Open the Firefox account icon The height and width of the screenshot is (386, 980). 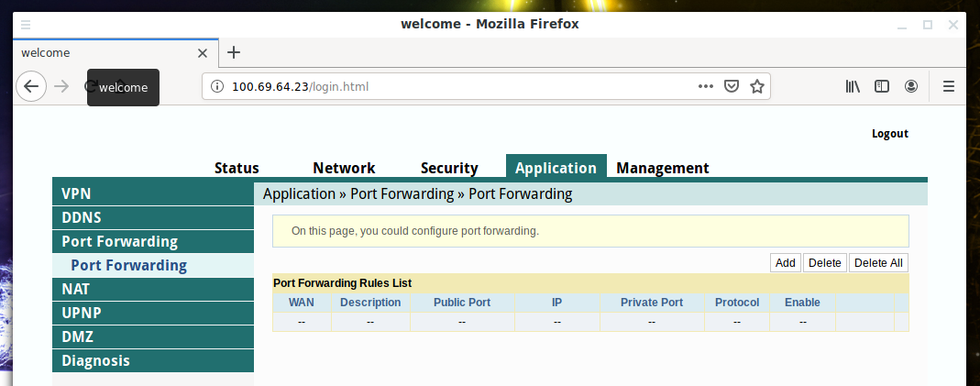tap(911, 86)
